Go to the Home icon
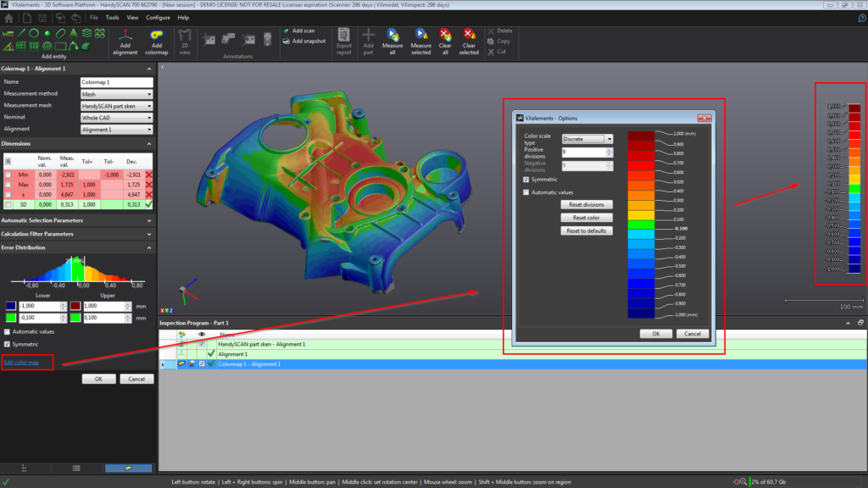The width and height of the screenshot is (868, 488). (9, 17)
